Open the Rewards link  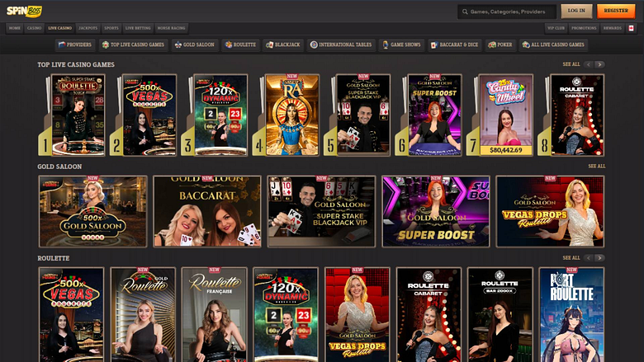(613, 28)
